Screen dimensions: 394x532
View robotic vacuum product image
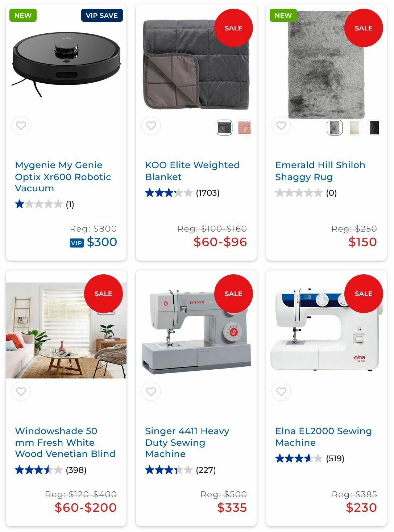(x=66, y=64)
